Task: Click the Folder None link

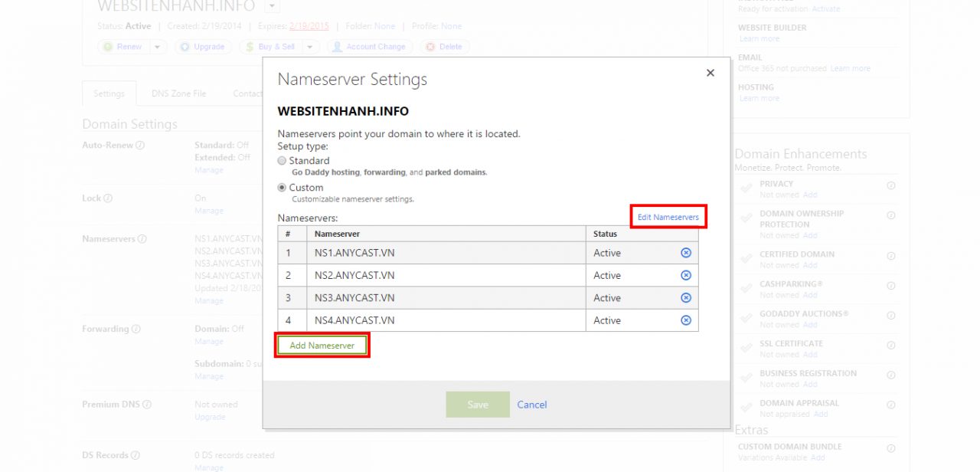Action: click(x=385, y=26)
